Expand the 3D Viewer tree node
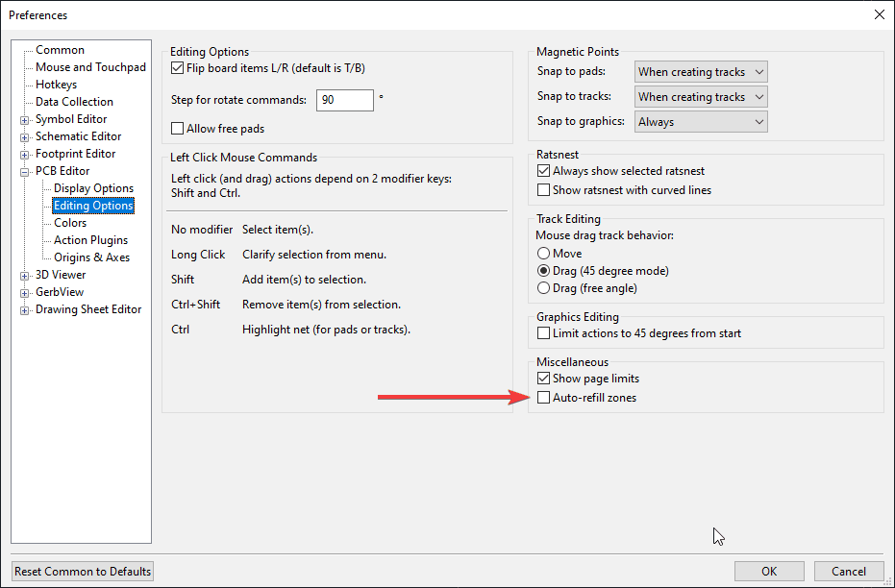 tap(25, 276)
